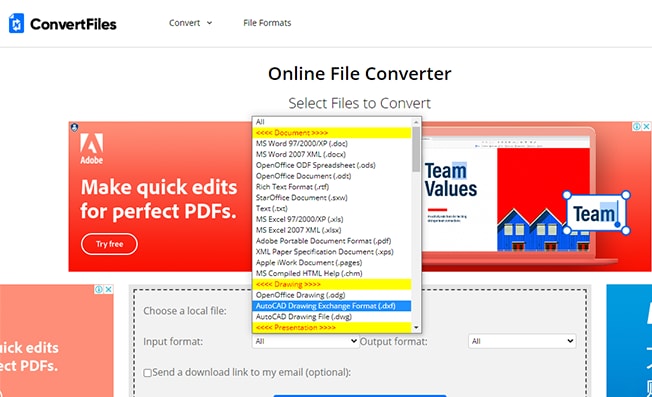Image resolution: width=652 pixels, height=397 pixels.
Task: Close the left side ad with X
Action: [109, 289]
